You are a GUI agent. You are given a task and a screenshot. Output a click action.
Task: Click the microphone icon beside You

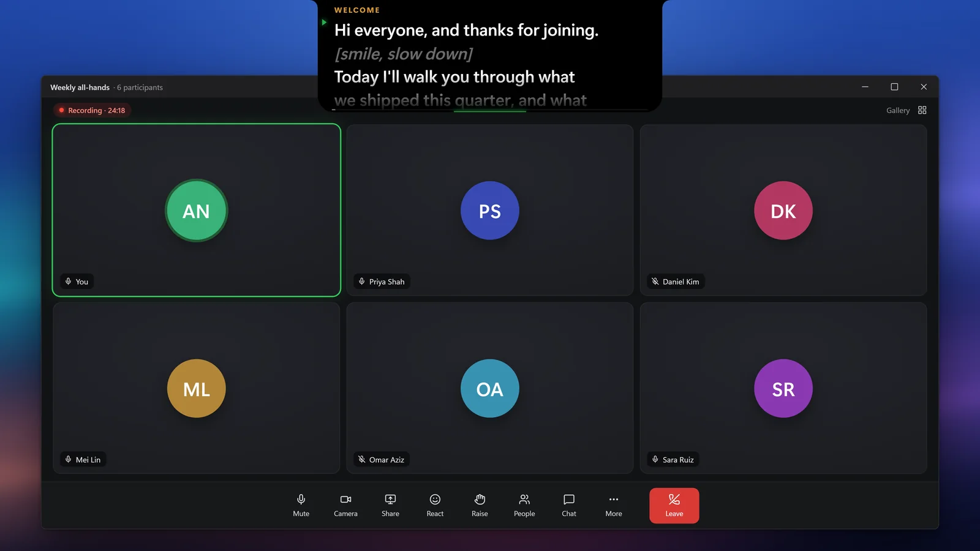pyautogui.click(x=68, y=282)
